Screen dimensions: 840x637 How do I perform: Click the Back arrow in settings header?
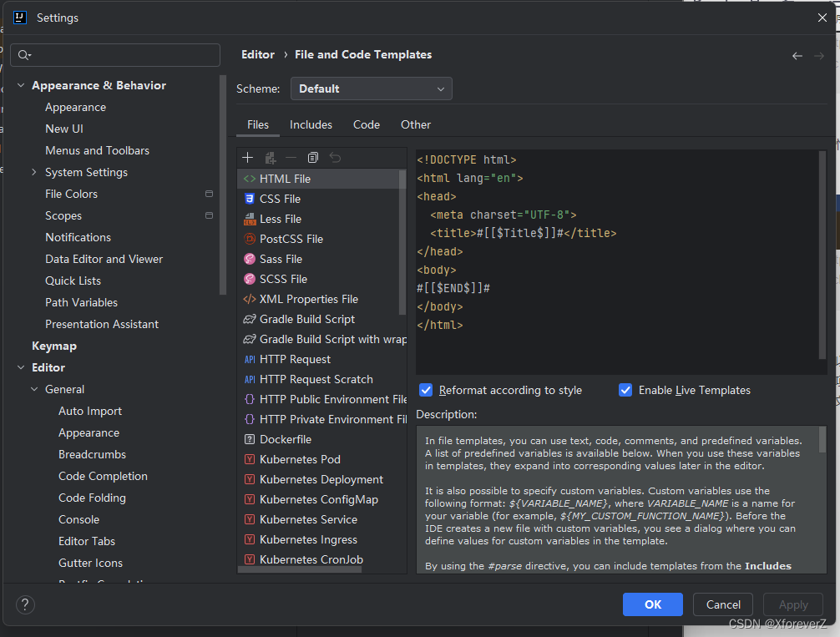tap(797, 56)
